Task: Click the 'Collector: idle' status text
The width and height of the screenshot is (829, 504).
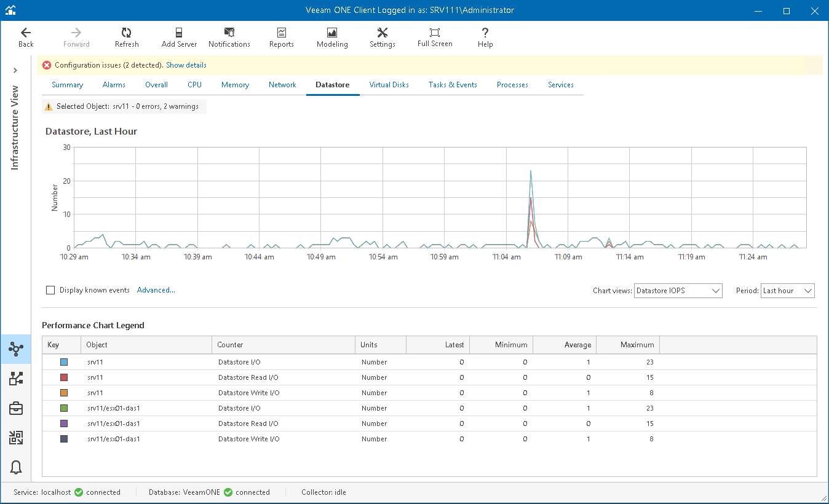Action: pos(324,492)
